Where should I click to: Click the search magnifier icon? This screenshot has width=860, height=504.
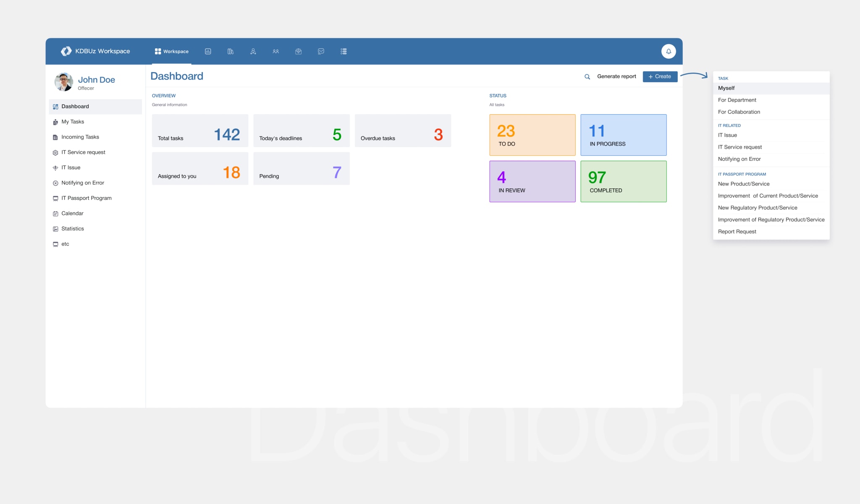(587, 77)
